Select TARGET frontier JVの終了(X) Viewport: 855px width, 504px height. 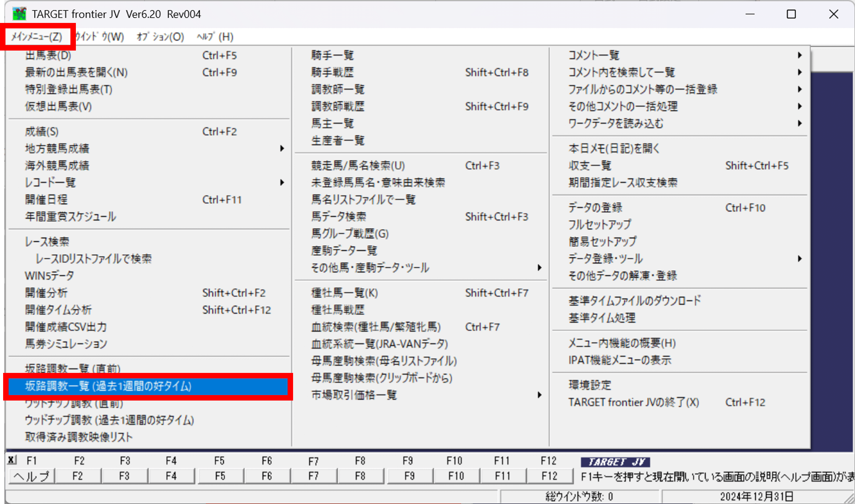(680, 402)
